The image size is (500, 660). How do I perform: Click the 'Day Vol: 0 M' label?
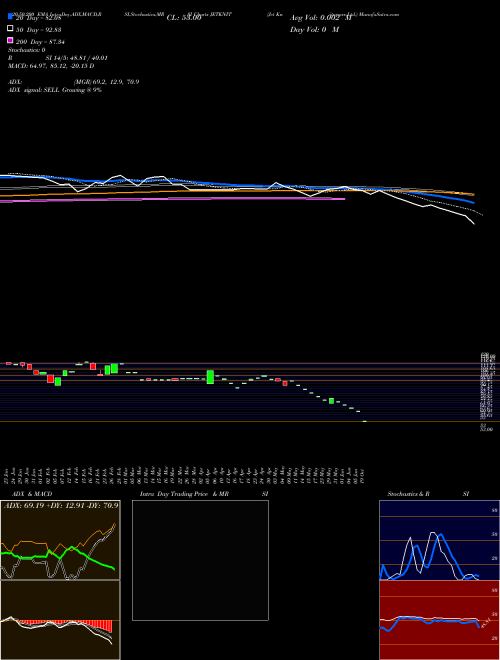pyautogui.click(x=314, y=30)
